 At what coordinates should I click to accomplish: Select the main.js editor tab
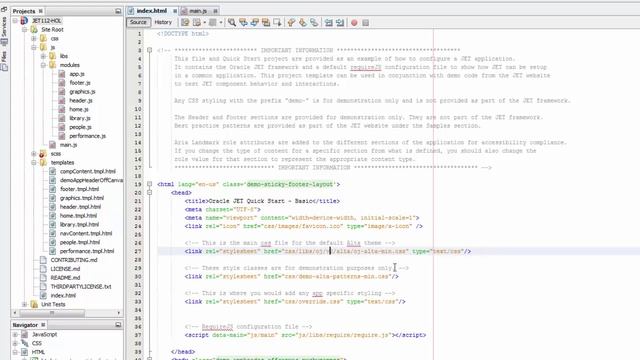point(198,11)
